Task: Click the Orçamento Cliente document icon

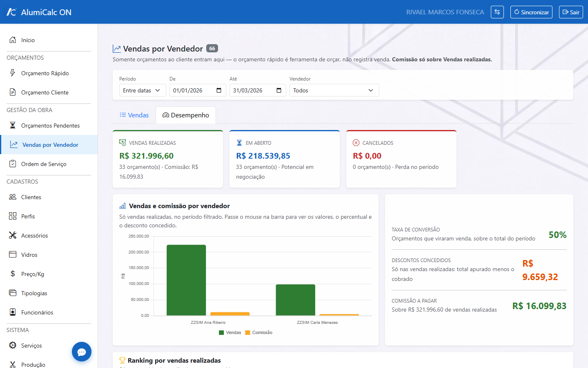Action: (13, 92)
